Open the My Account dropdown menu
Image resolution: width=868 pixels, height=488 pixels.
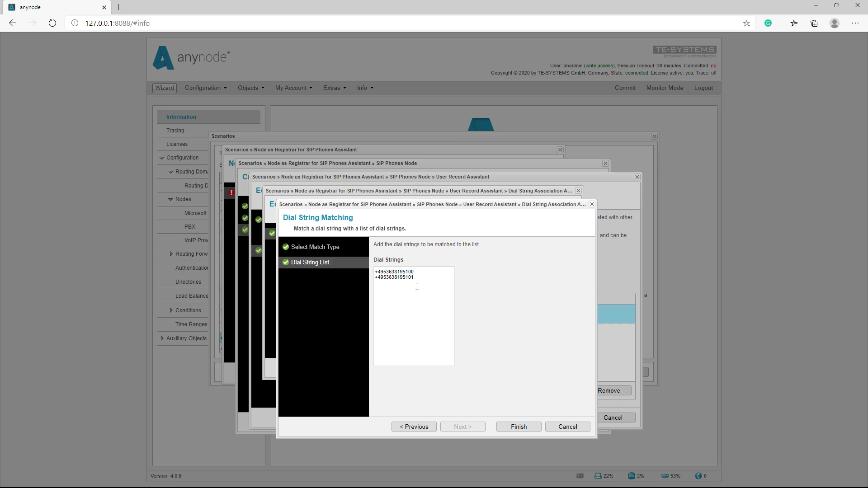pyautogui.click(x=293, y=88)
